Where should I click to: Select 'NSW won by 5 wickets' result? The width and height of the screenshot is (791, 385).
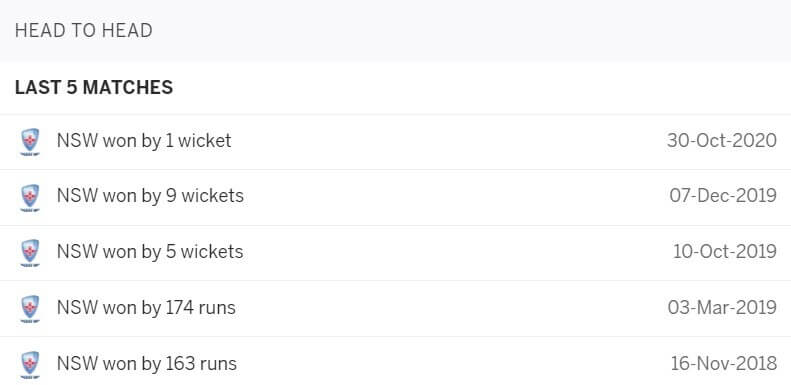point(150,252)
